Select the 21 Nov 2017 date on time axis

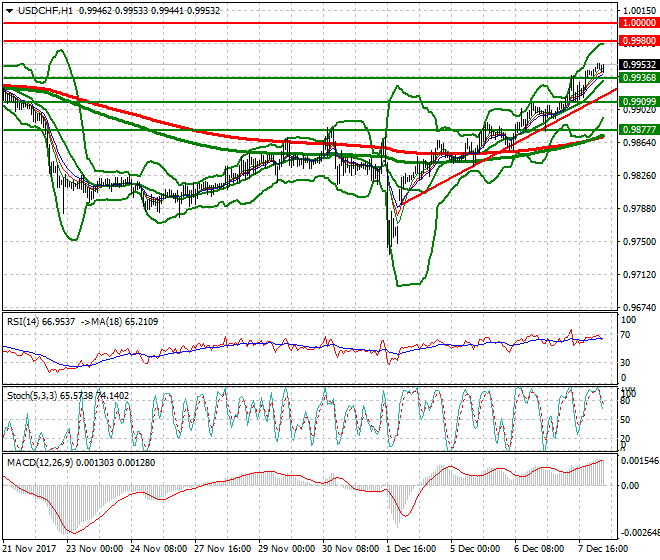[29, 549]
